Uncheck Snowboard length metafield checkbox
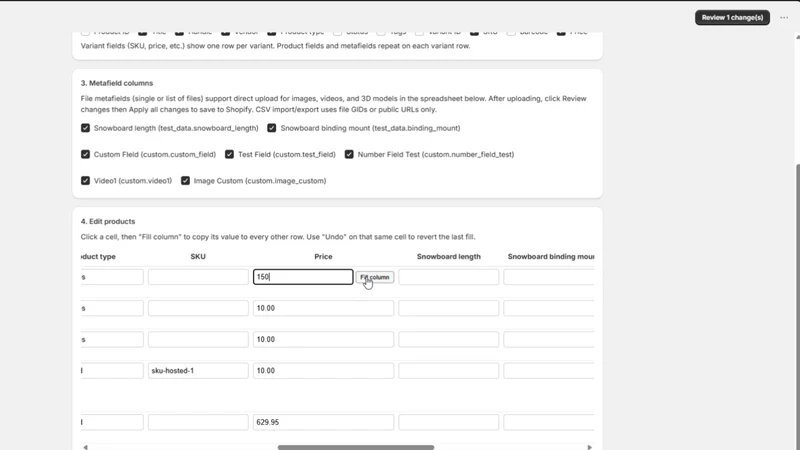 [85, 128]
